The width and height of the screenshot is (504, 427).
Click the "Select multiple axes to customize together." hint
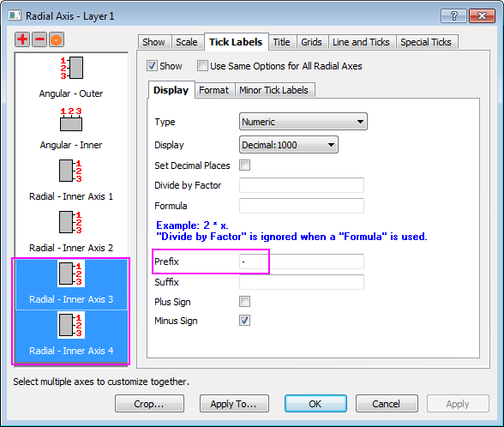point(101,382)
